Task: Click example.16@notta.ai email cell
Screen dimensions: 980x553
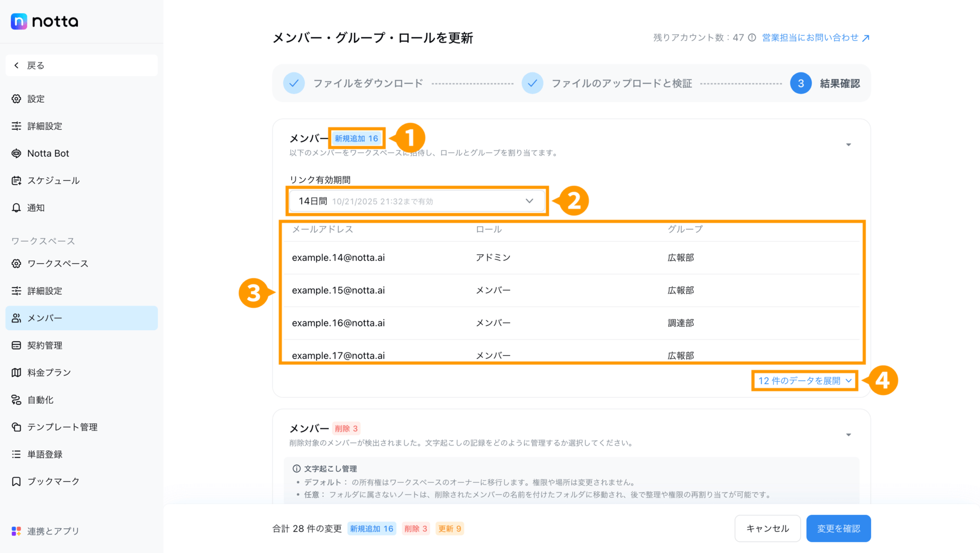Action: click(338, 323)
